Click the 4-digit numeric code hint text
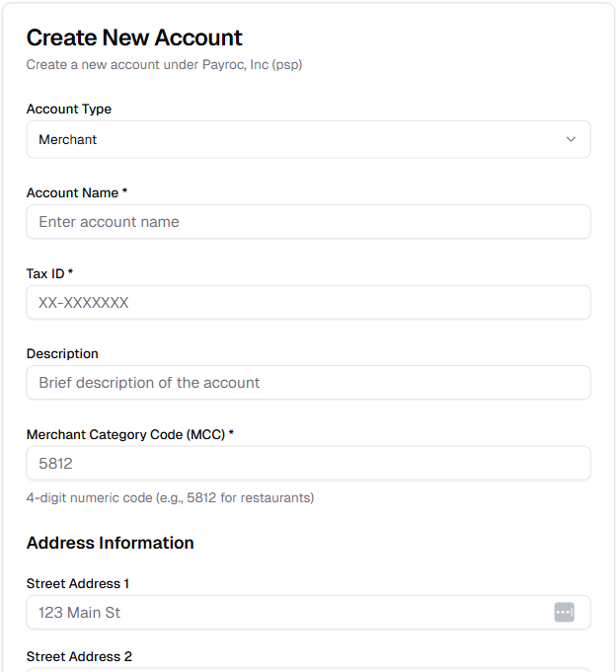This screenshot has width=616, height=672. [x=170, y=498]
